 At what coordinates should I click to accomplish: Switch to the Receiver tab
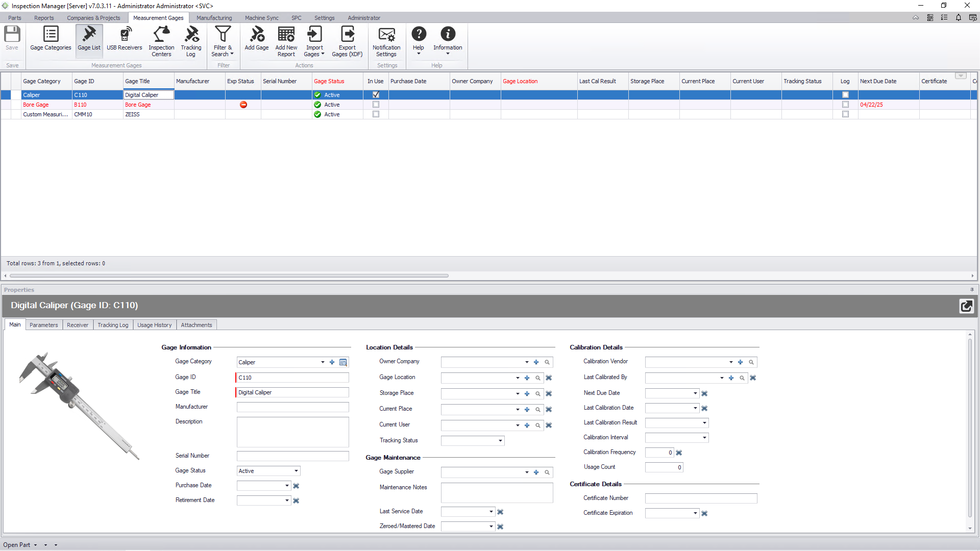click(78, 325)
